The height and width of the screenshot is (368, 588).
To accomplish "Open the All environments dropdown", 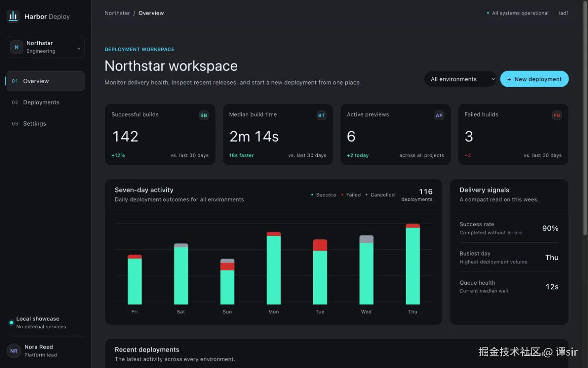I will 460,79.
